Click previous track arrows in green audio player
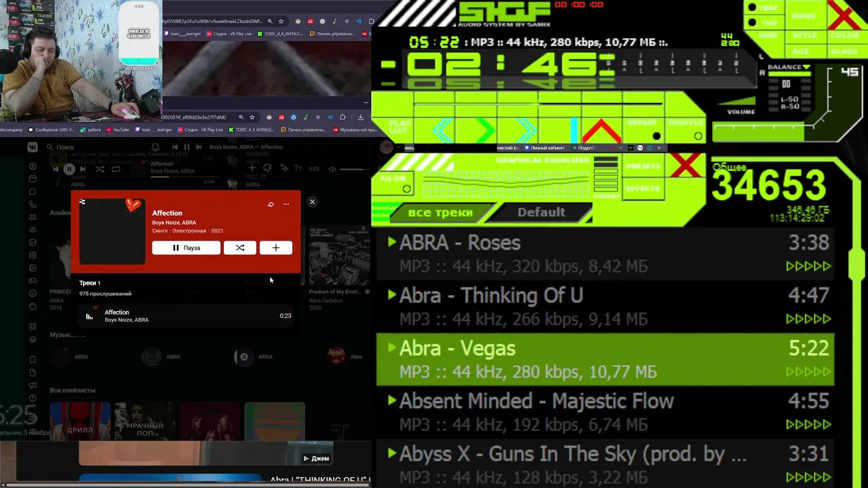868x488 pixels. pyautogui.click(x=444, y=130)
